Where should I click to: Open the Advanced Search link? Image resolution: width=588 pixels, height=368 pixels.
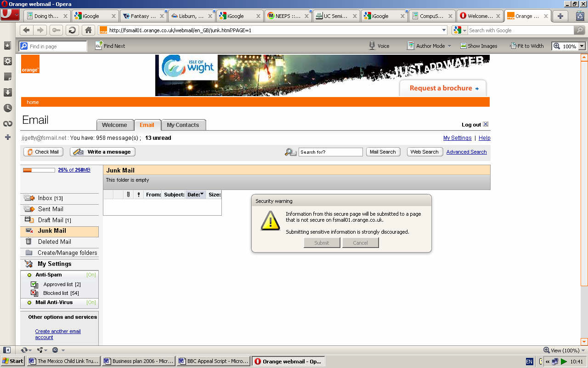point(466,152)
